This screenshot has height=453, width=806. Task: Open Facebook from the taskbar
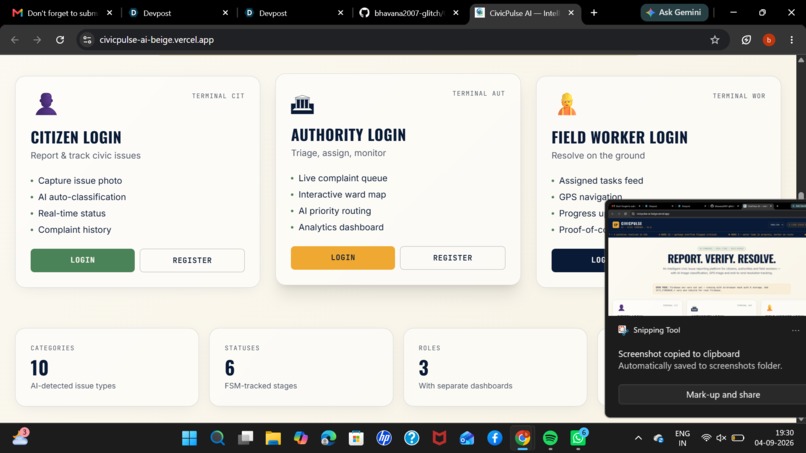495,438
